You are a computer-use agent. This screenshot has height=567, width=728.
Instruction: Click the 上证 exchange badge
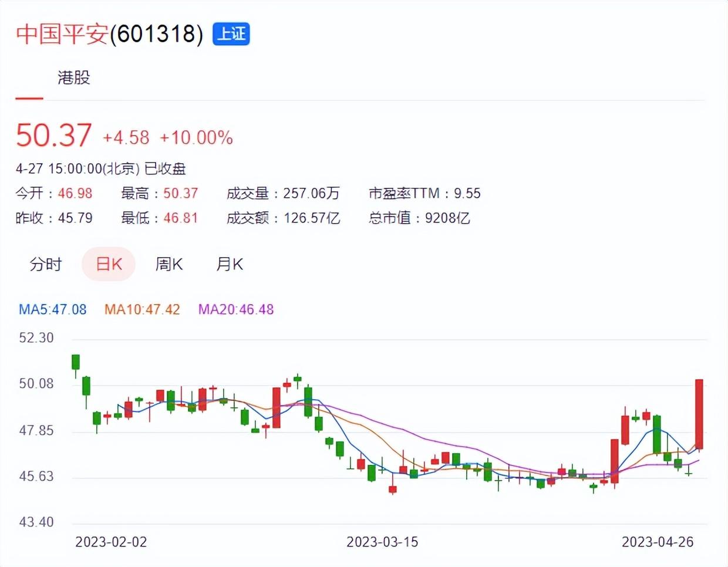pos(231,33)
